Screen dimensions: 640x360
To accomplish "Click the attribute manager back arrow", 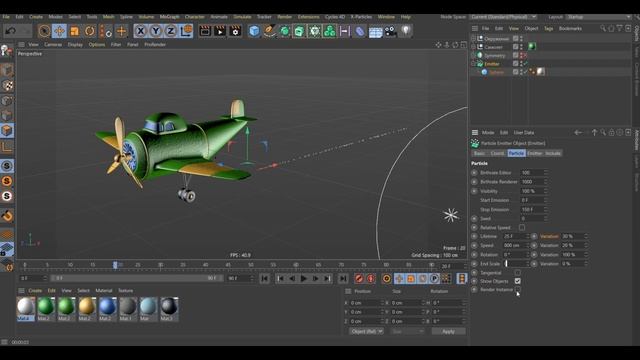I will [x=578, y=132].
